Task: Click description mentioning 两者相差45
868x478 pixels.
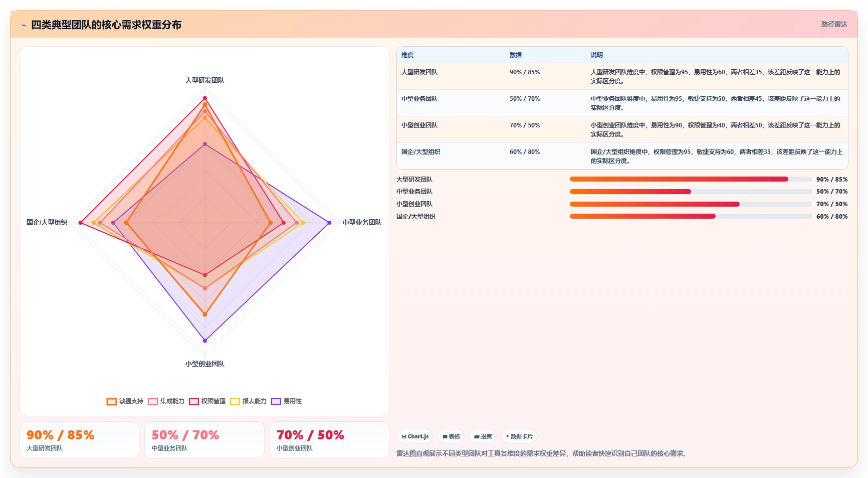Action: (716, 103)
